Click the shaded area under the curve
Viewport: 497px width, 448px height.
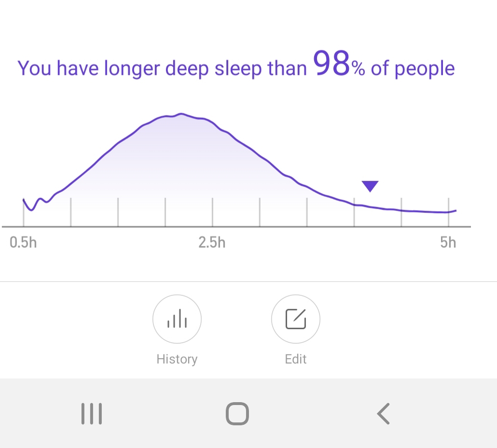184,168
